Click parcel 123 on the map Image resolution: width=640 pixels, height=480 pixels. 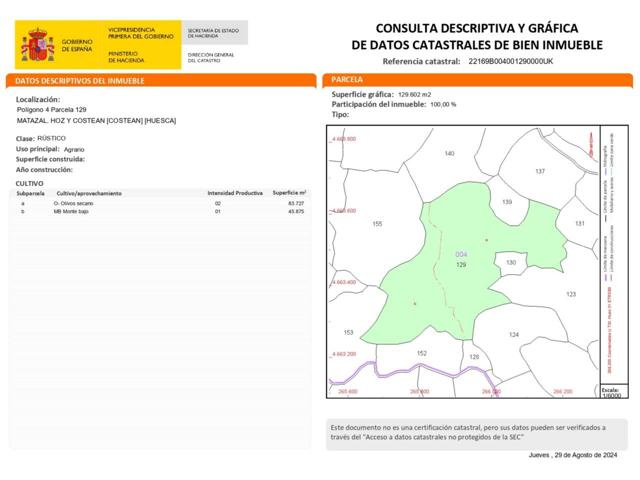(571, 294)
